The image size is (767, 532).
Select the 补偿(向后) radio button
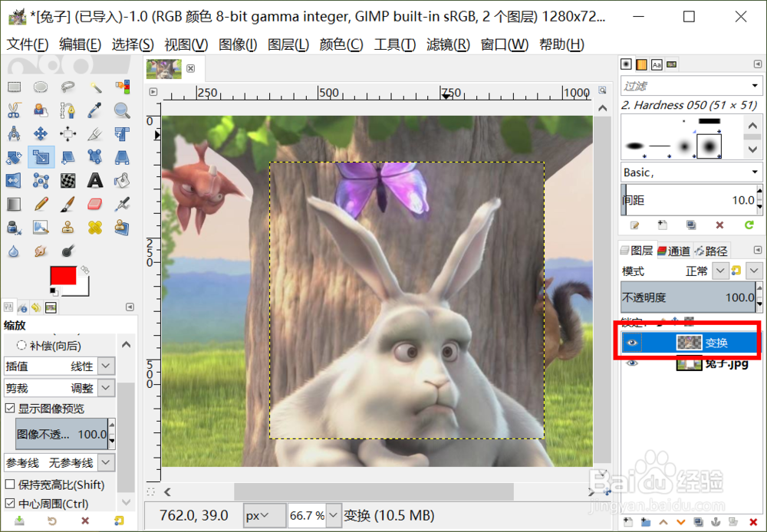tap(21, 346)
